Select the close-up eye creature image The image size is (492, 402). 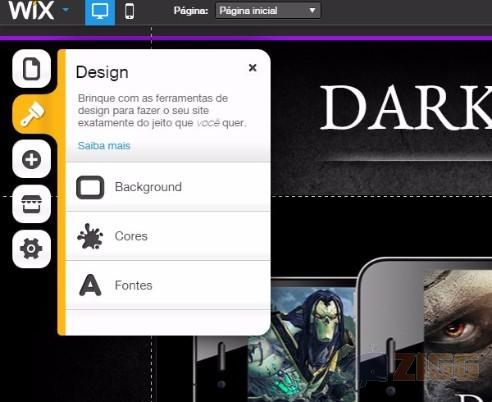pyautogui.click(x=458, y=336)
